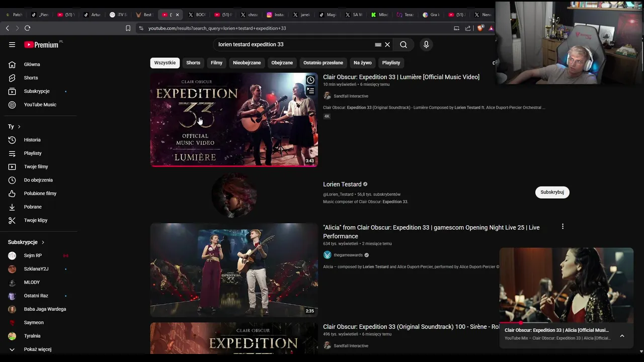
Task: Select the Wszystkie filter chip
Action: pos(165,63)
